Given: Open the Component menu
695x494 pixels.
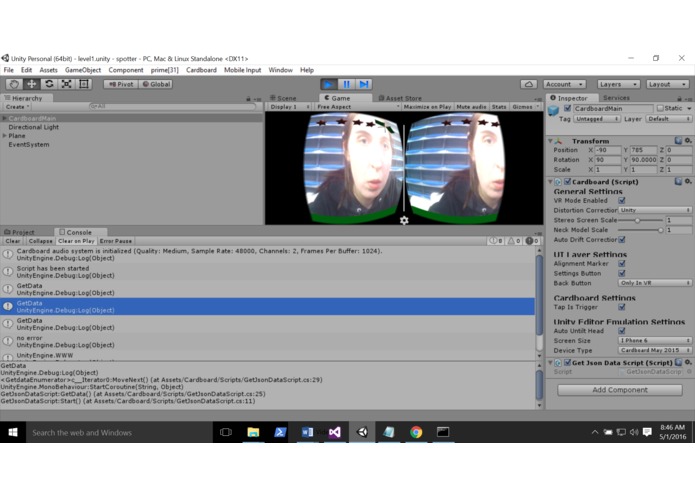Looking at the screenshot, I should click(x=126, y=70).
